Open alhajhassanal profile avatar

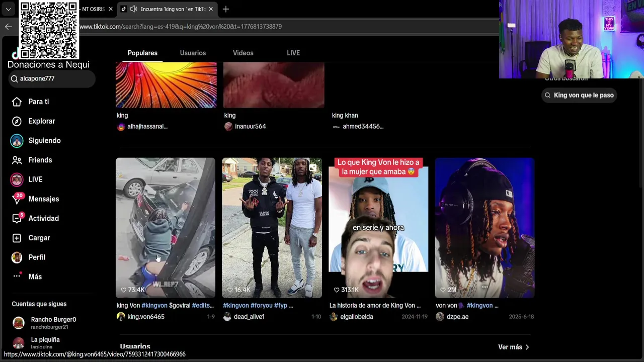coord(121,127)
